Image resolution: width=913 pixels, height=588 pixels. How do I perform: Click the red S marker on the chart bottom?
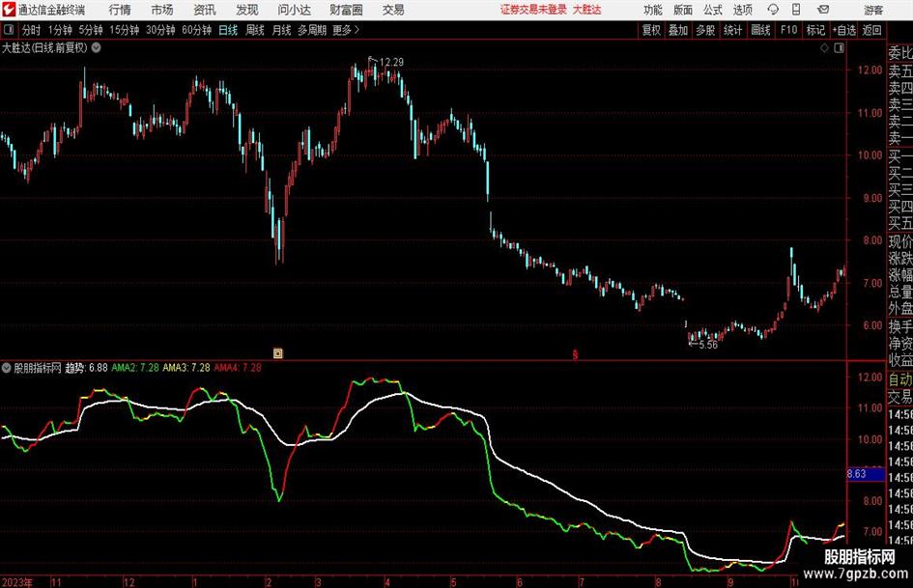click(x=575, y=354)
